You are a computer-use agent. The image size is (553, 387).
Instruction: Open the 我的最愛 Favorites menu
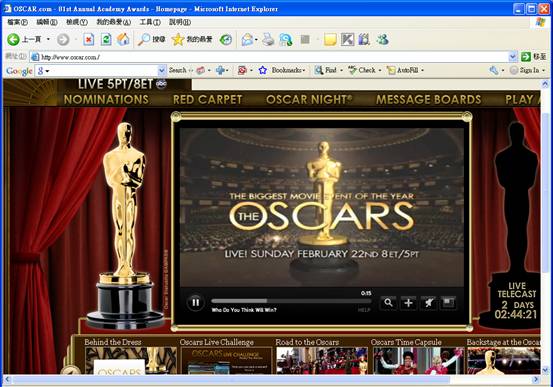pos(114,22)
